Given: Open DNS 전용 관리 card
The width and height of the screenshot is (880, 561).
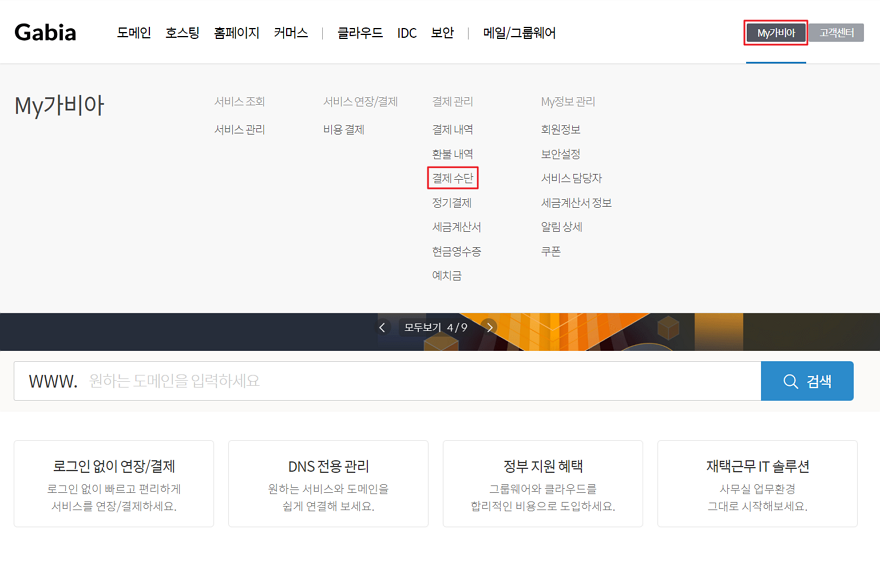Looking at the screenshot, I should tap(328, 484).
